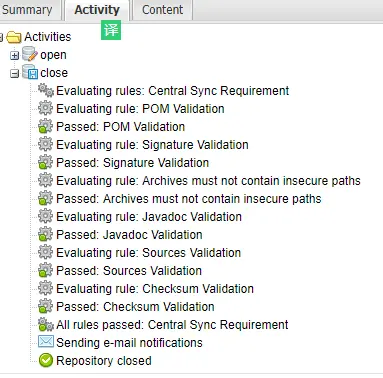Click gear icon for Evaluating rule: Sources Validation
The image size is (383, 378).
click(x=46, y=252)
